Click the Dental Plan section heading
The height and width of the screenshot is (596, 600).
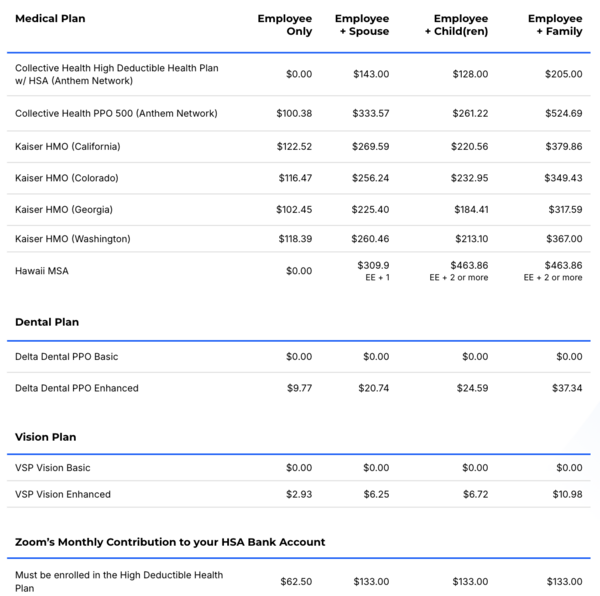(x=47, y=322)
